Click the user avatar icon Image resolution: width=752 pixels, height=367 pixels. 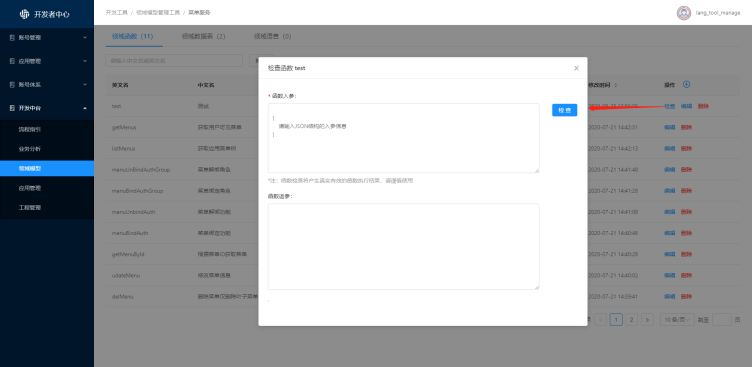click(684, 13)
